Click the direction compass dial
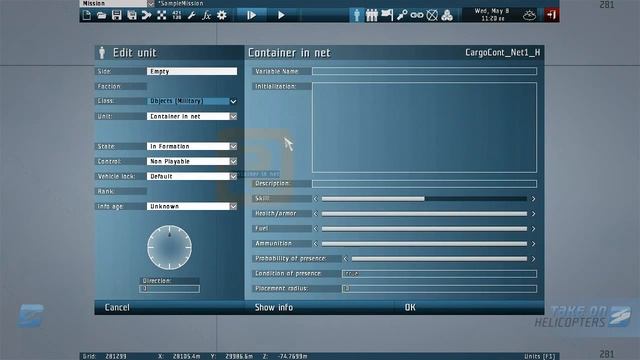 click(169, 247)
